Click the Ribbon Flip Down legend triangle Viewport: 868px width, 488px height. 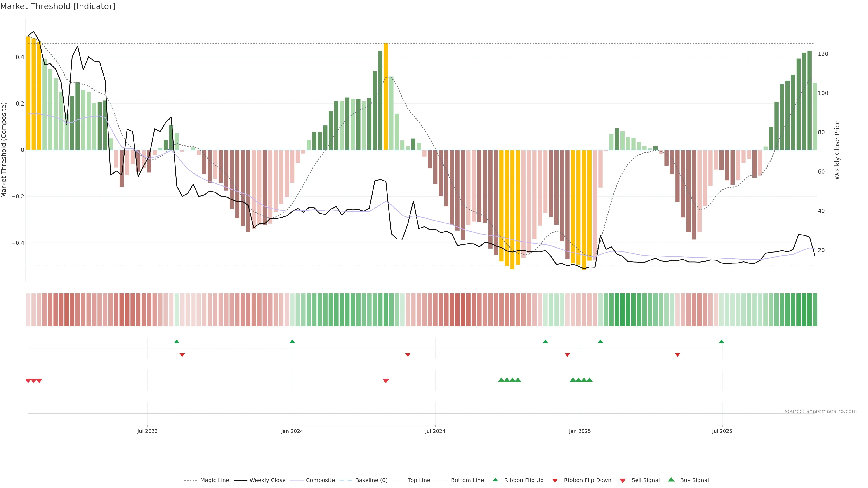(555, 480)
